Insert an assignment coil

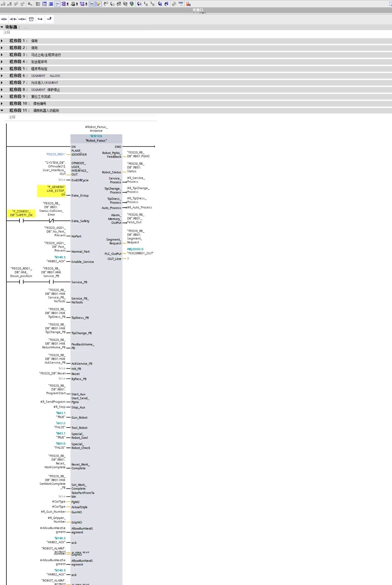click(x=22, y=19)
